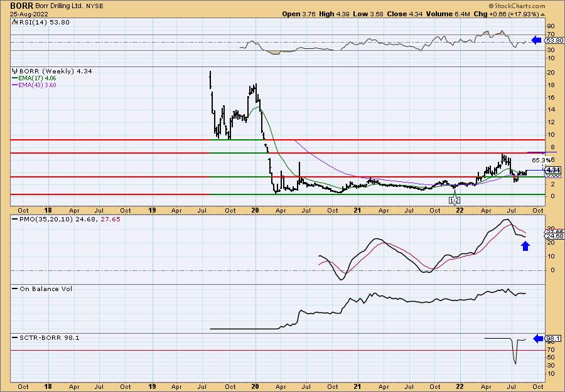Click the 24.68 PMO tag on right axis
Viewport: 565px width, 392px height.
pyautogui.click(x=555, y=236)
